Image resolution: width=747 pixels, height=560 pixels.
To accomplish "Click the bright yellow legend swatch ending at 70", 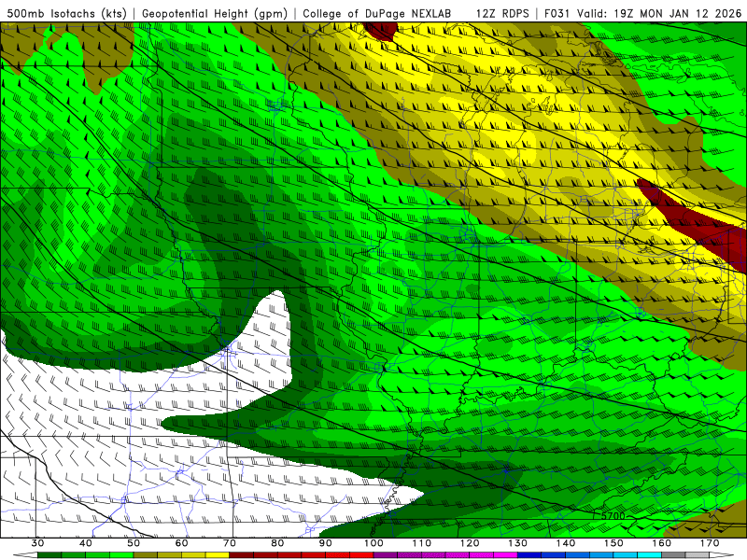I will (218, 555).
